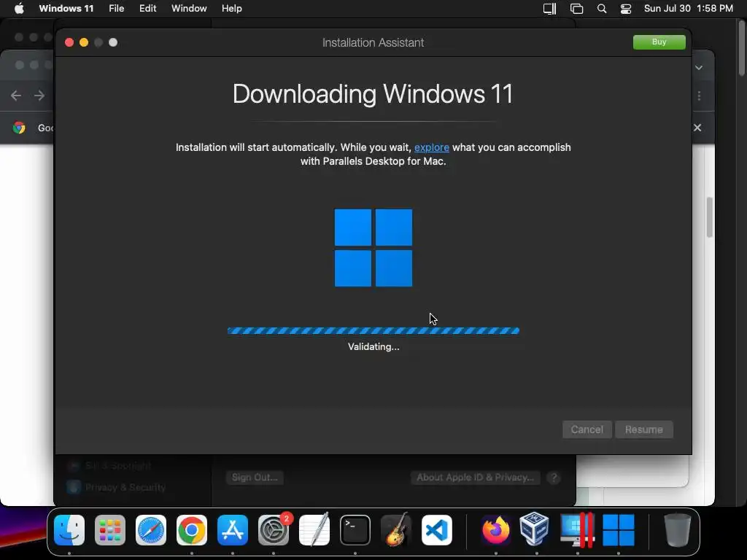Open the Windows 11 app menu

tap(66, 9)
